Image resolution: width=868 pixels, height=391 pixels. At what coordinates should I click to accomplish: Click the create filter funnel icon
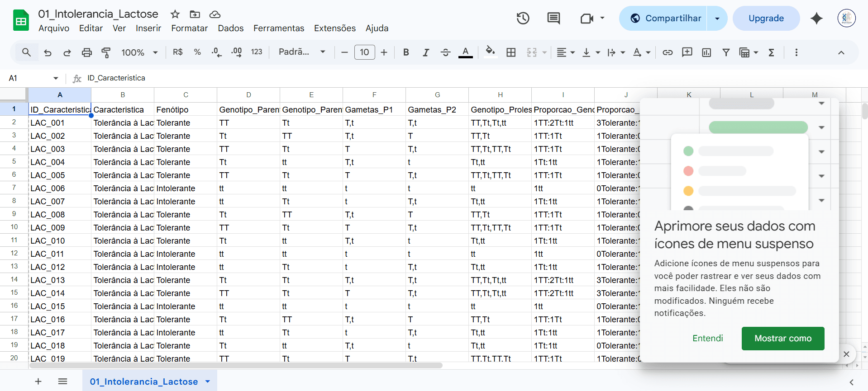[725, 52]
